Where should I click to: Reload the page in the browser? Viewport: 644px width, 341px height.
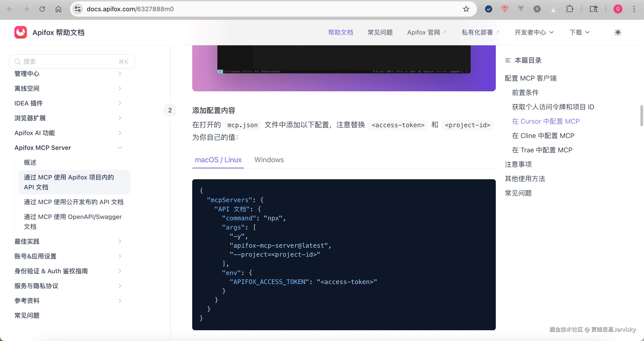tap(42, 9)
